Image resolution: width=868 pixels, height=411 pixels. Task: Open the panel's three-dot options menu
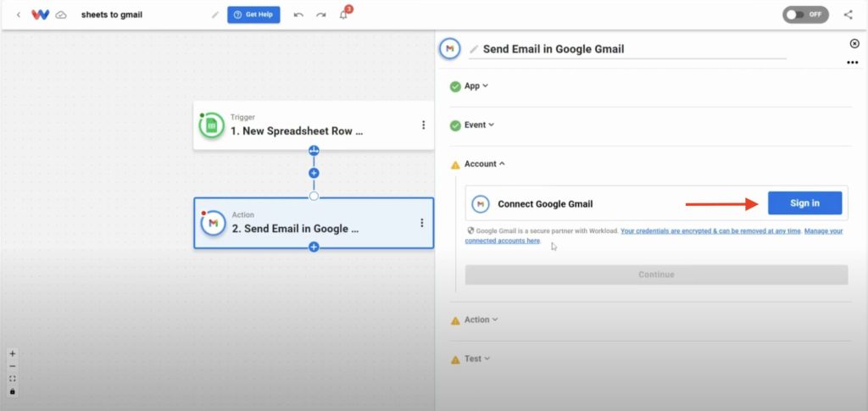[853, 63]
